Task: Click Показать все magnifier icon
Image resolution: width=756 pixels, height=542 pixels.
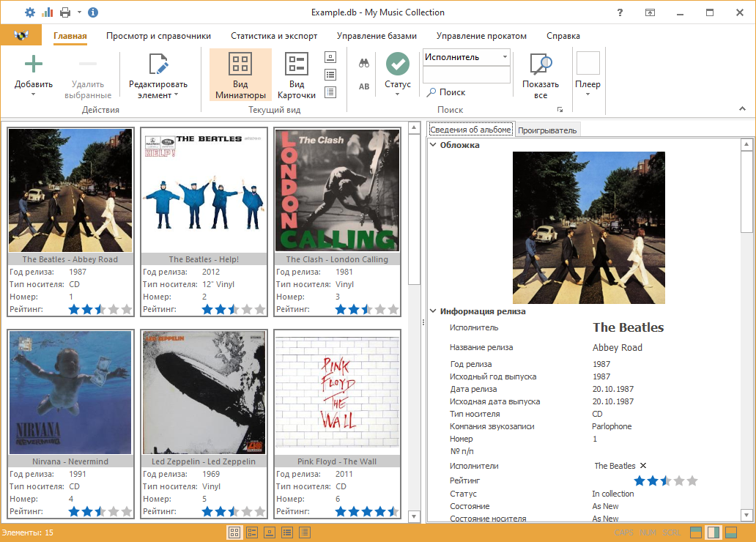Action: click(541, 64)
